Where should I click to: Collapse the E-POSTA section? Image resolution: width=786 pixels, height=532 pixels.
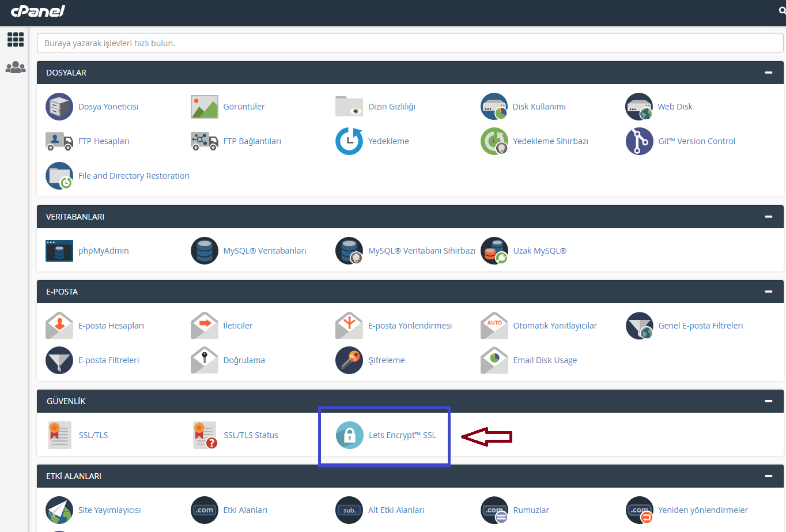[768, 292]
